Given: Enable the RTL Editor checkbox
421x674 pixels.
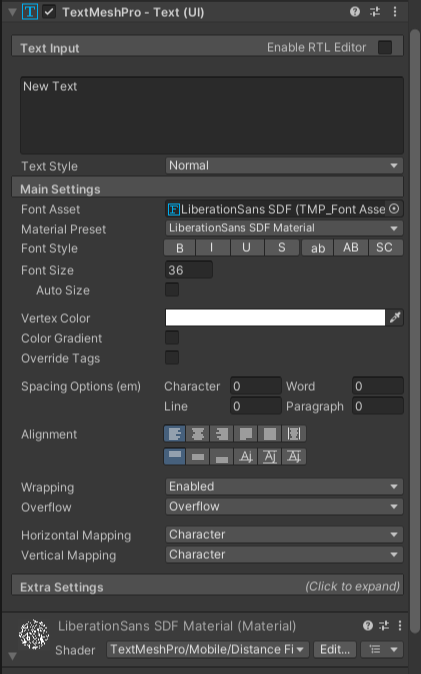Looking at the screenshot, I should coord(385,47).
